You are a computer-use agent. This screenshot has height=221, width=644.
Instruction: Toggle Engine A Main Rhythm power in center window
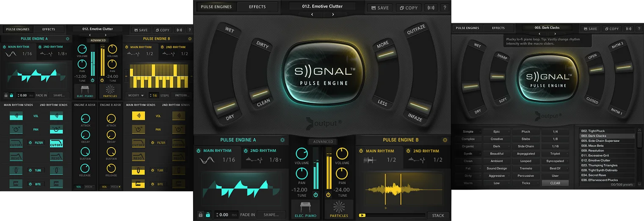pos(198,151)
